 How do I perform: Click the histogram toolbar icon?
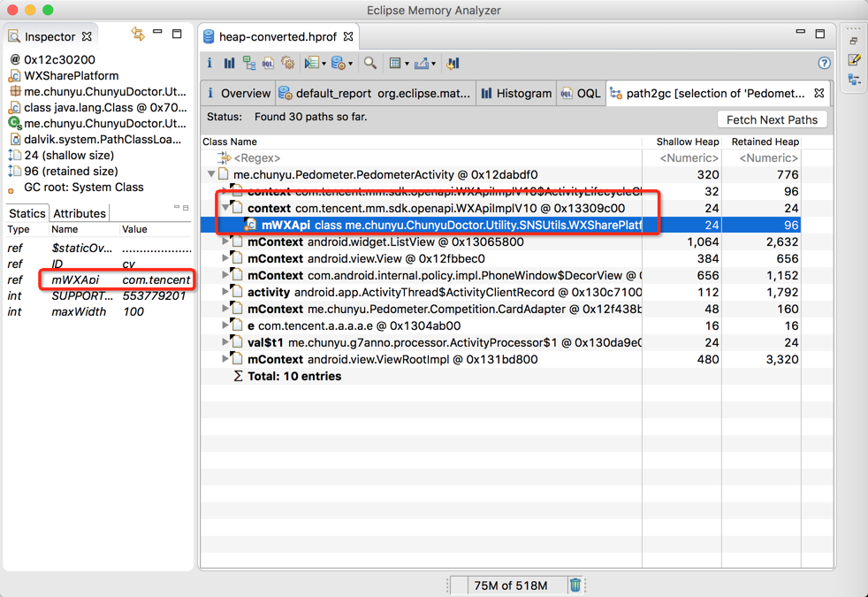[229, 63]
